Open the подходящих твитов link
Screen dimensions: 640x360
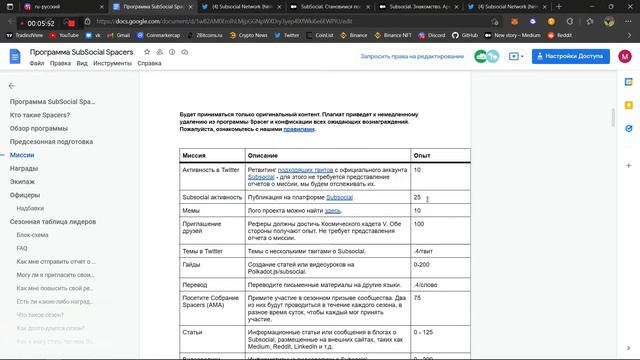pyautogui.click(x=305, y=170)
